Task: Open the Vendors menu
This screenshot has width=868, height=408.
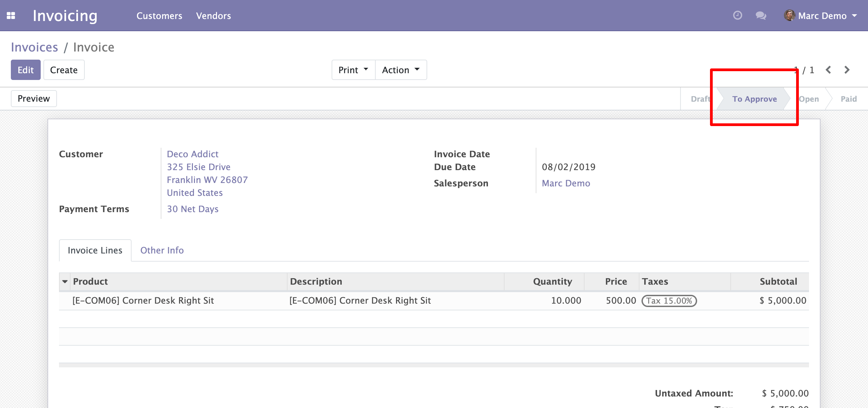Action: click(x=214, y=16)
